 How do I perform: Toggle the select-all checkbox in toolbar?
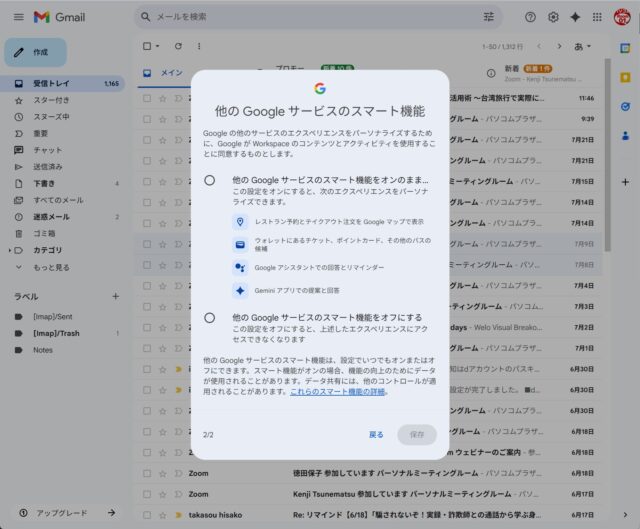147,46
